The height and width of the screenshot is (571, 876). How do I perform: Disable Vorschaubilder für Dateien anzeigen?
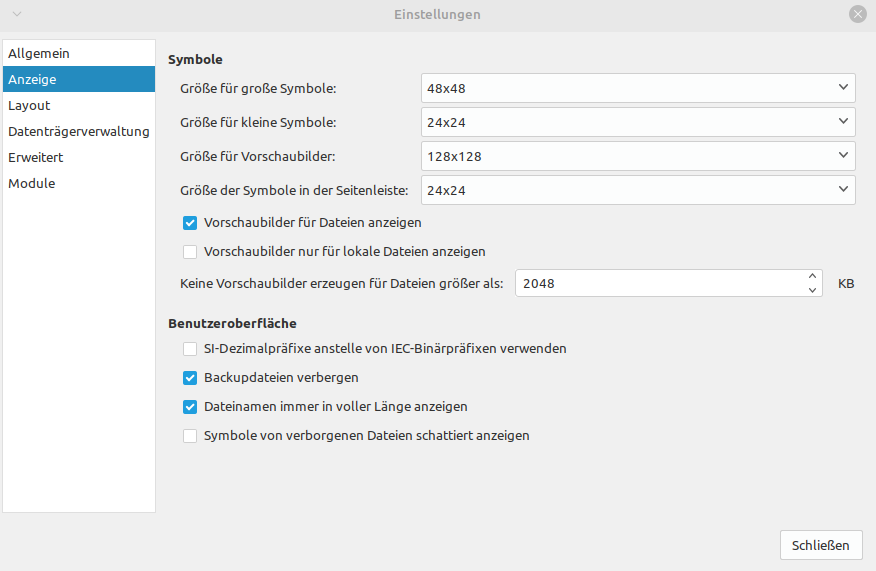tap(190, 223)
